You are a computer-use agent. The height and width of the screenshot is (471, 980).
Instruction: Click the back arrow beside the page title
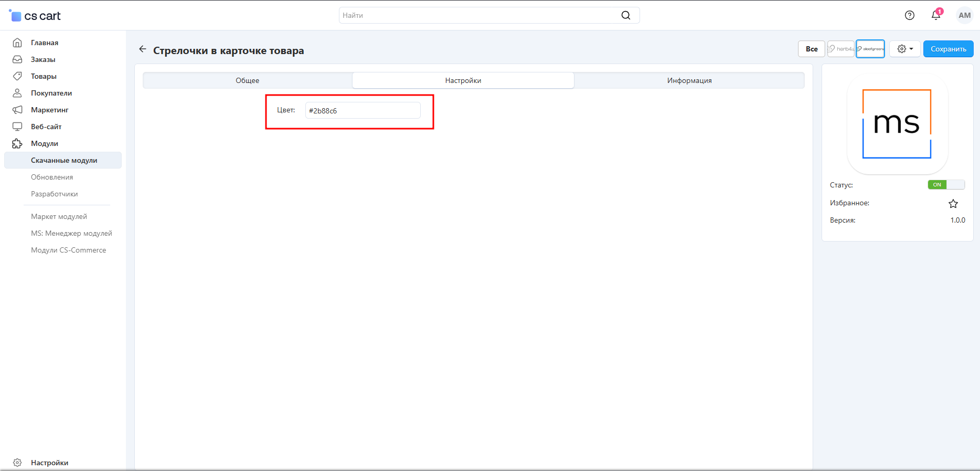[x=142, y=49]
